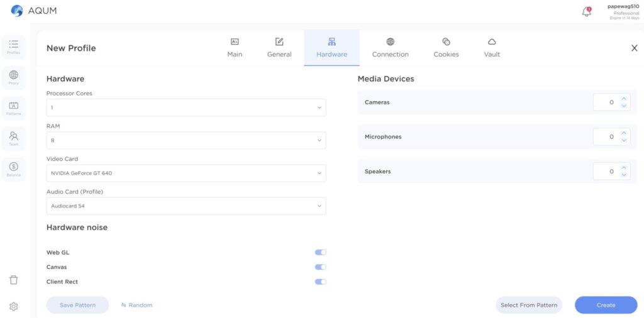644x318 pixels.
Task: Toggle the Canvas noise switch
Action: click(320, 267)
